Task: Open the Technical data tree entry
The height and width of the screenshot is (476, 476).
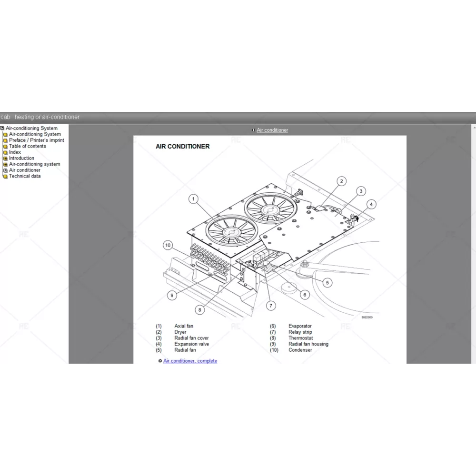Action: (x=25, y=176)
